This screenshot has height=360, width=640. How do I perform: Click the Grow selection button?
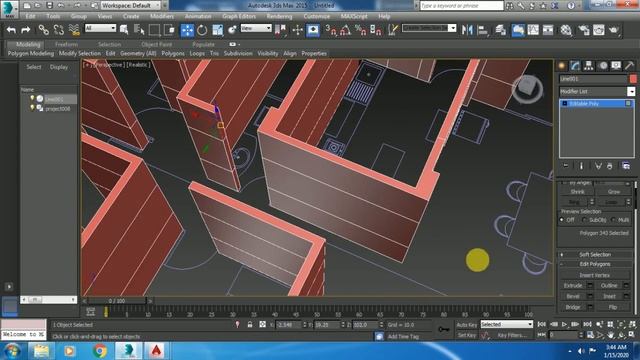point(613,191)
